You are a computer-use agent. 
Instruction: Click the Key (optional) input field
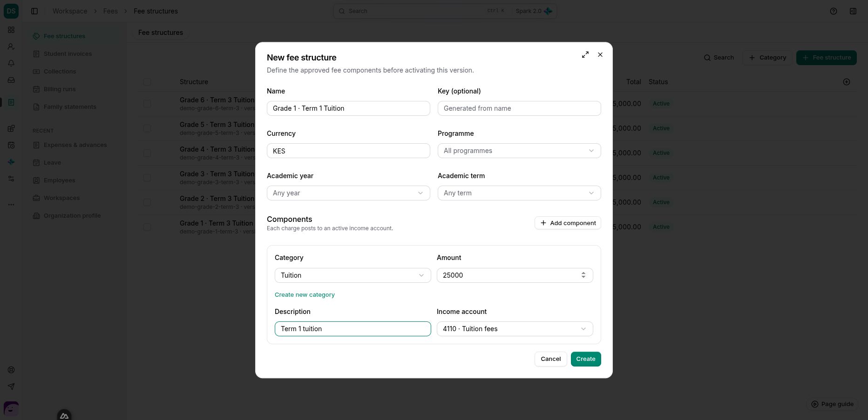[x=519, y=108]
